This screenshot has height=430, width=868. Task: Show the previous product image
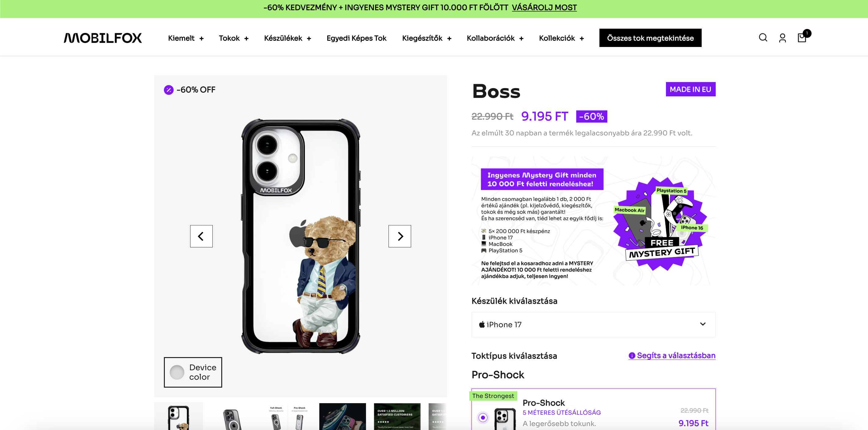point(201,236)
